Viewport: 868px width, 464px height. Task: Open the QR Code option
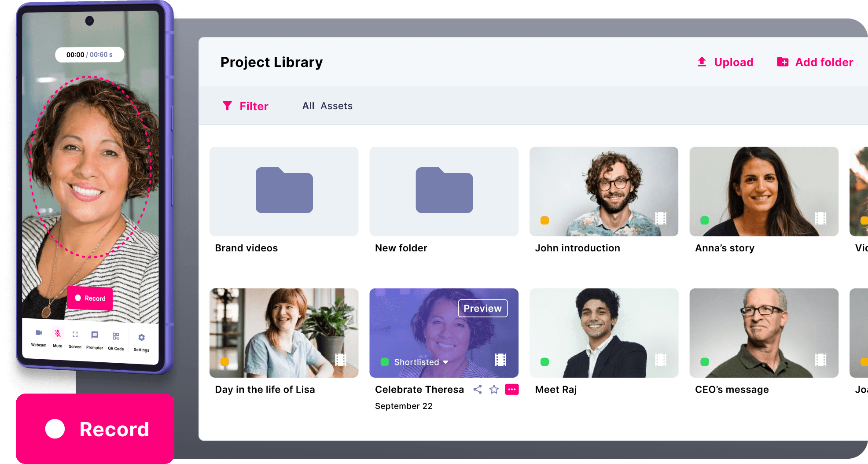click(116, 337)
